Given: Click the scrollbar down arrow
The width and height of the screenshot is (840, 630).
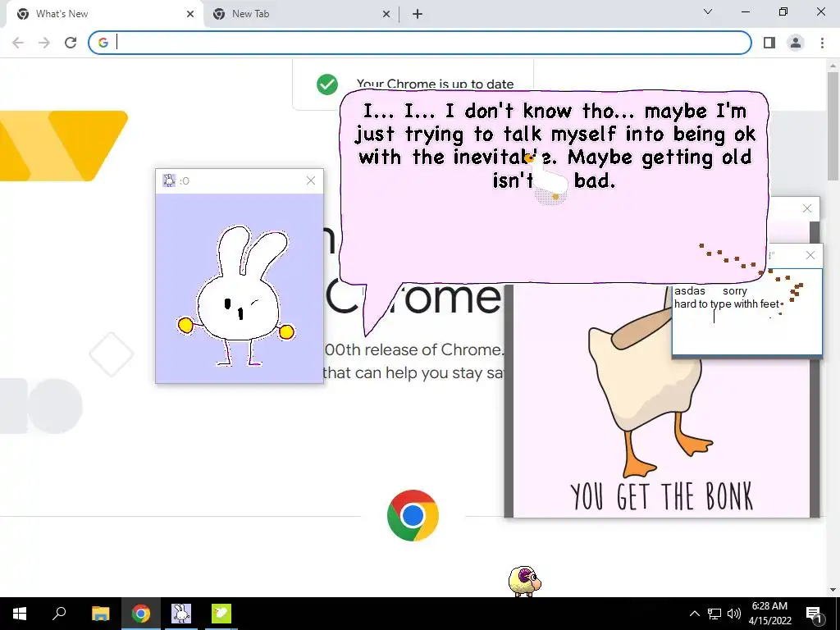Looking at the screenshot, I should tap(833, 590).
